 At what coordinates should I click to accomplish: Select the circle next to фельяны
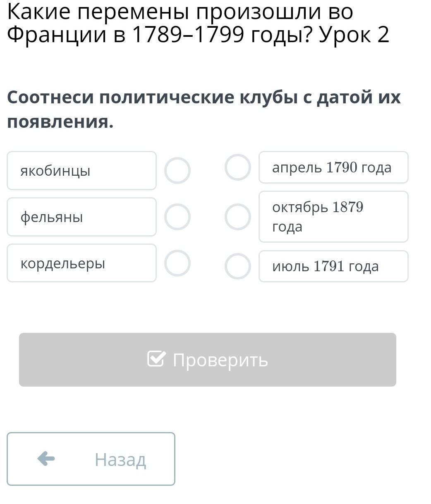pyautogui.click(x=177, y=217)
